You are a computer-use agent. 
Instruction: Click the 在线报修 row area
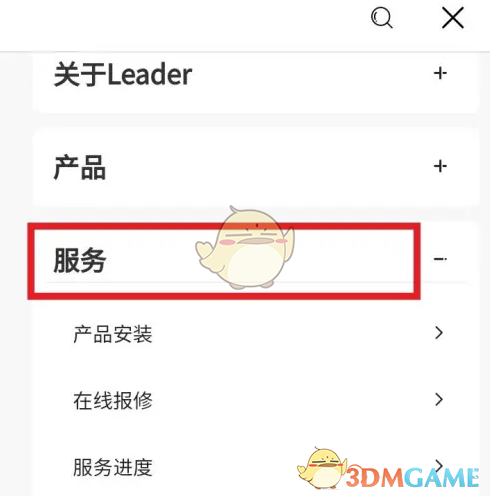(256, 400)
